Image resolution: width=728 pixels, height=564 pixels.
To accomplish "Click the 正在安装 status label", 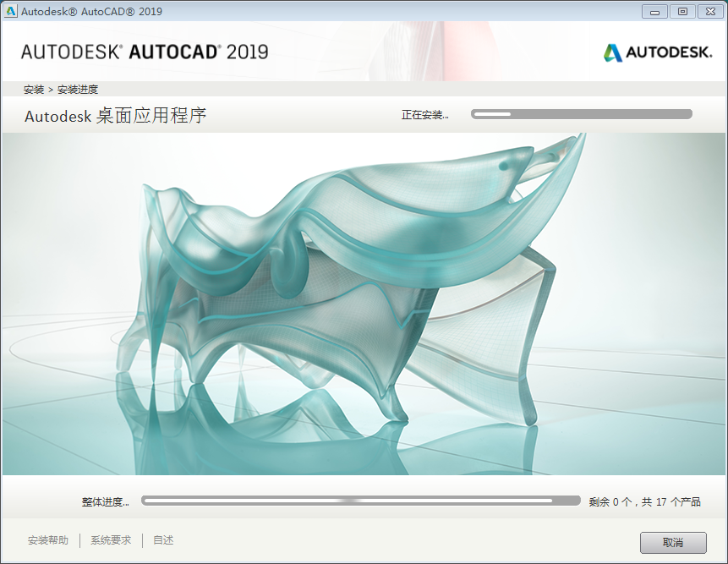I will click(x=424, y=115).
